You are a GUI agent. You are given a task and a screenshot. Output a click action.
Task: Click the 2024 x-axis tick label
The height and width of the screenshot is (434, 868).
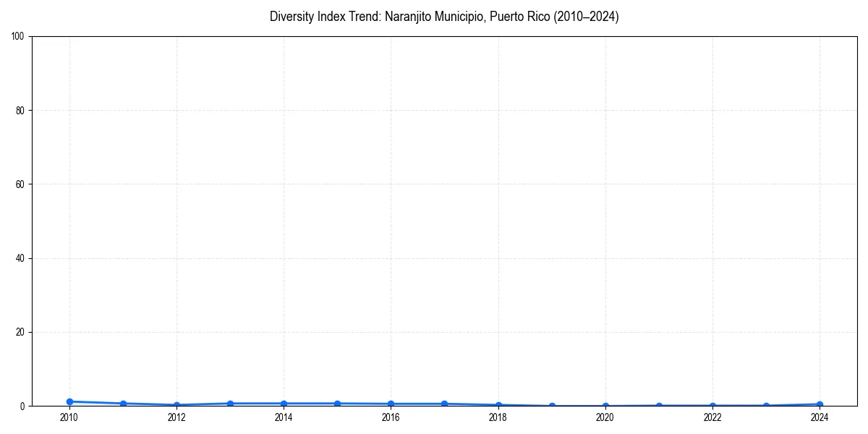click(820, 417)
